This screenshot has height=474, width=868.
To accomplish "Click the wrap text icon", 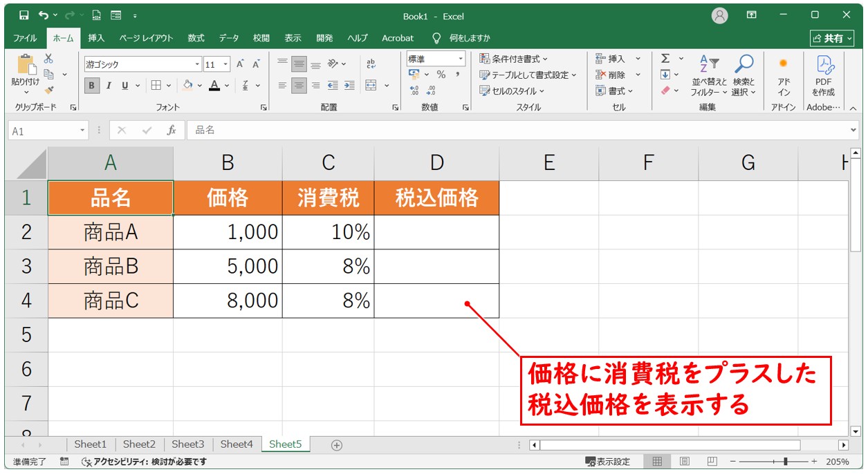I will tap(371, 64).
